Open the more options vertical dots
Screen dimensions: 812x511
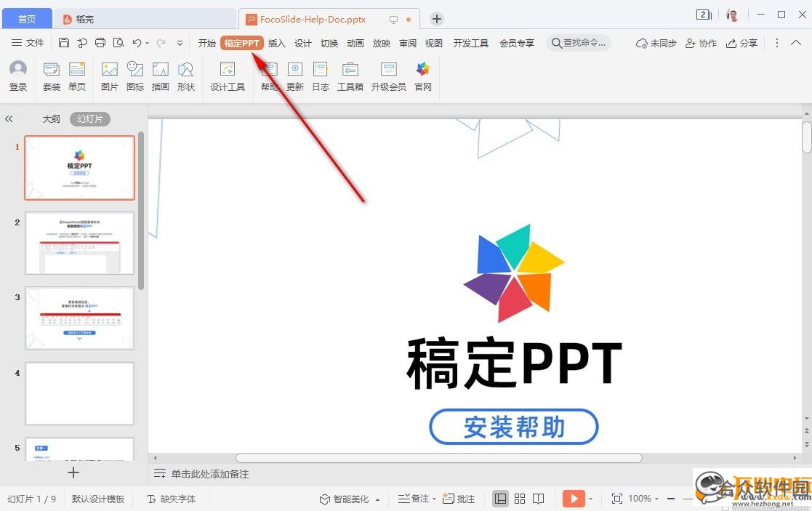click(777, 43)
